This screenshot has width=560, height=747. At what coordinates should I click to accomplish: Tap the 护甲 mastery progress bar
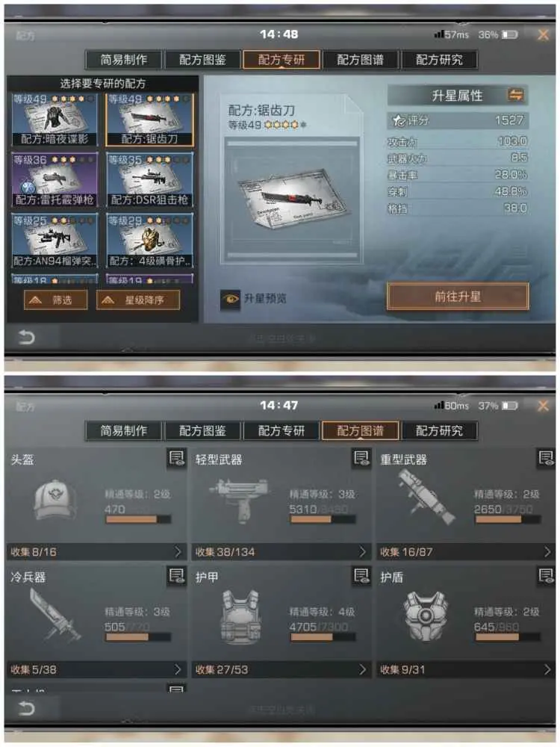coord(323,637)
